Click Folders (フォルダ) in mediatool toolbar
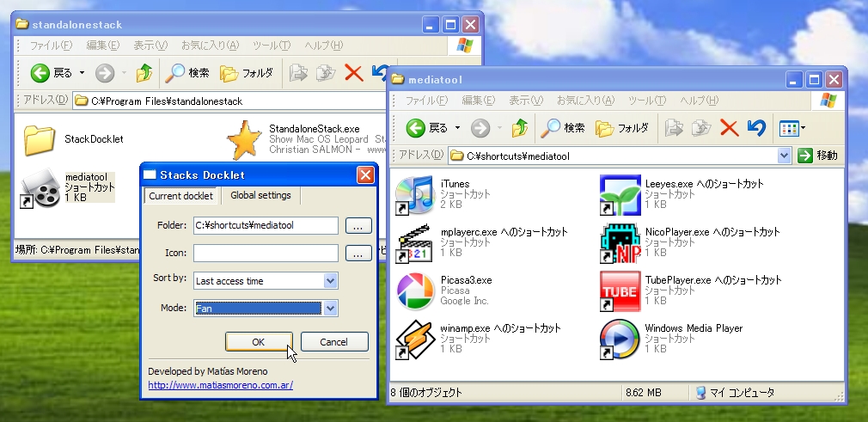 (x=621, y=128)
